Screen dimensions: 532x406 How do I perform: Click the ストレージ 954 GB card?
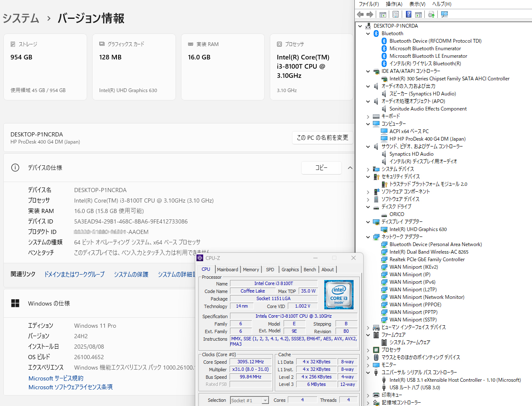(45, 67)
